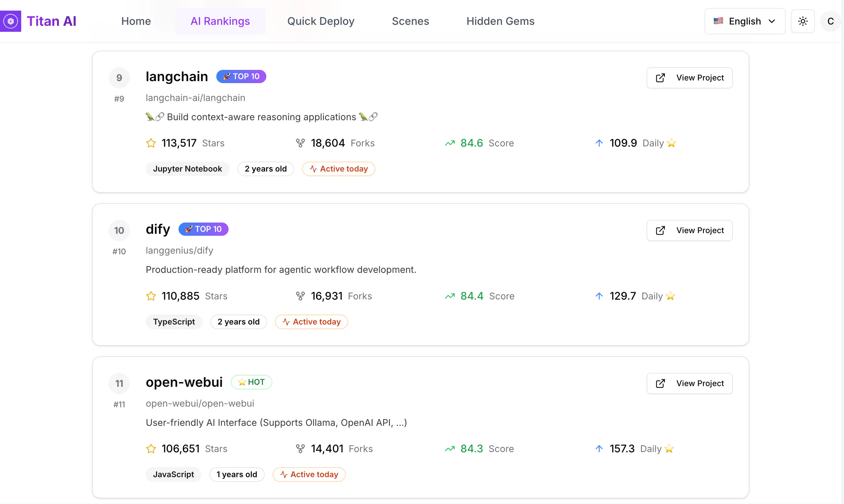Viewport: 844px width, 504px height.
Task: Click langchain's 2 years old tag
Action: click(266, 169)
